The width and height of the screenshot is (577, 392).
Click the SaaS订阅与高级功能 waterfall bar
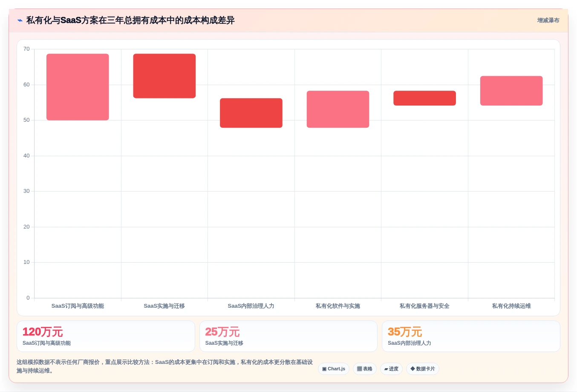[x=78, y=87]
